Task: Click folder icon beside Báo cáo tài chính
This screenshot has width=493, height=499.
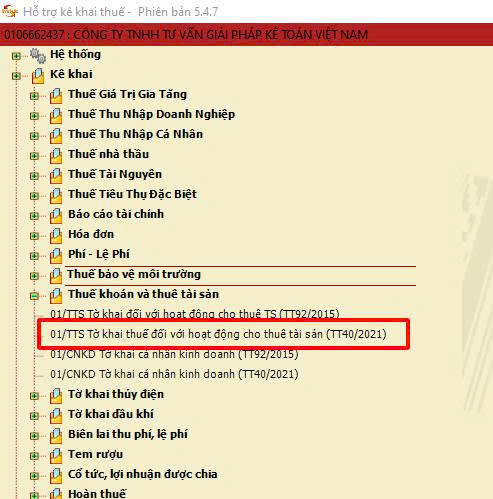Action: point(56,216)
